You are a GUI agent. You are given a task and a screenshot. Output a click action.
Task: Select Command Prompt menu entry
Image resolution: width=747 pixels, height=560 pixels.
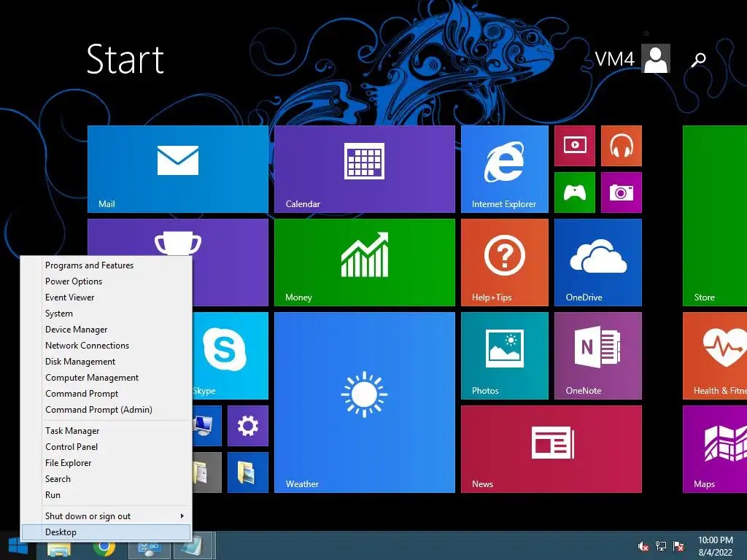point(106,394)
